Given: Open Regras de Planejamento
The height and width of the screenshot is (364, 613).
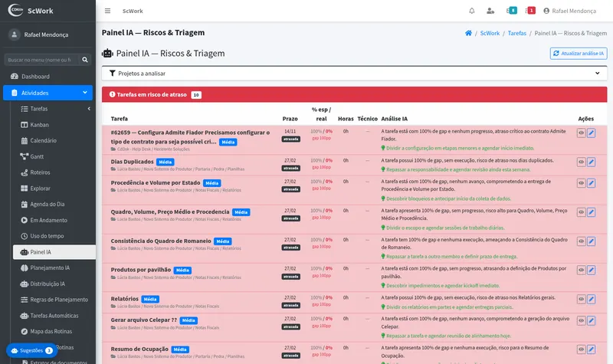Looking at the screenshot, I should click(x=54, y=300).
